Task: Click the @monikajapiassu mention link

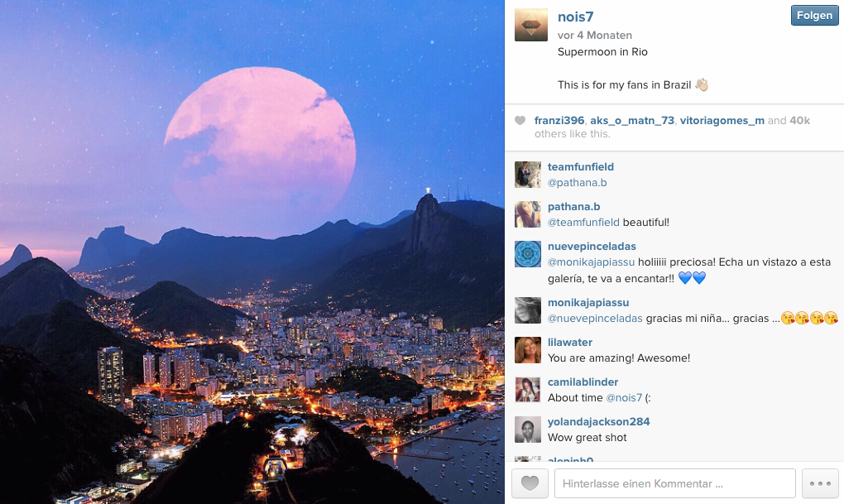Action: pos(591,262)
